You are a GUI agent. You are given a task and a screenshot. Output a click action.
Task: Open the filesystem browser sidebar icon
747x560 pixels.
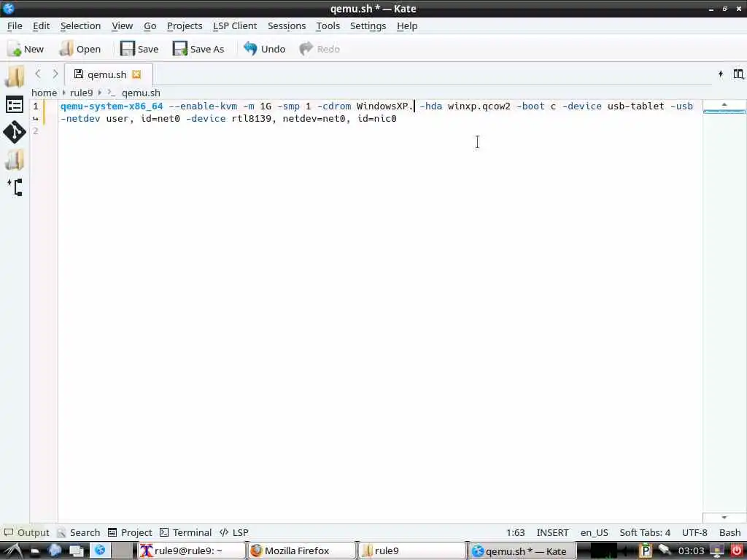point(15,160)
